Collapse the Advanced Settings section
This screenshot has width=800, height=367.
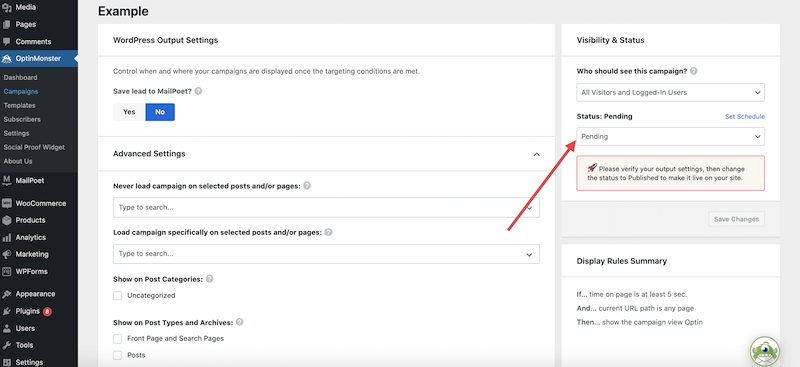coord(536,154)
